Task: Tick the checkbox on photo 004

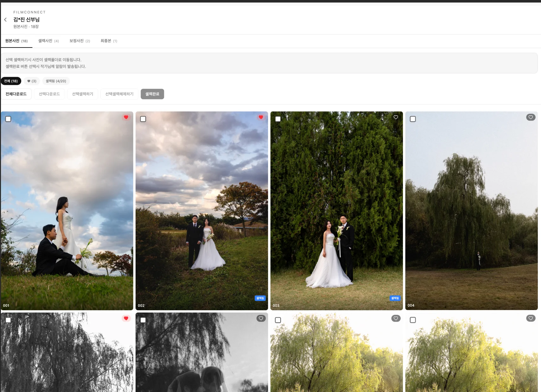Action: (413, 119)
